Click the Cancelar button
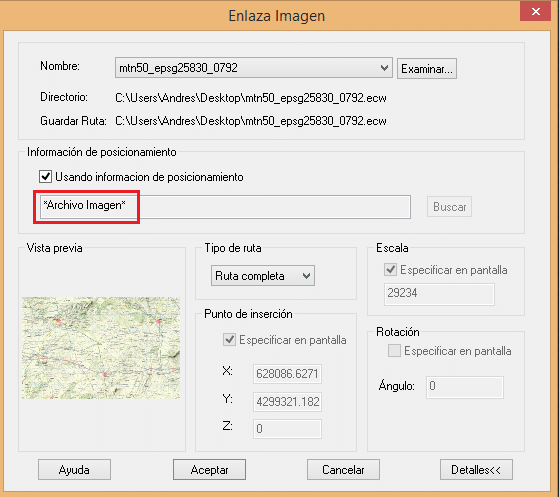 (x=343, y=470)
